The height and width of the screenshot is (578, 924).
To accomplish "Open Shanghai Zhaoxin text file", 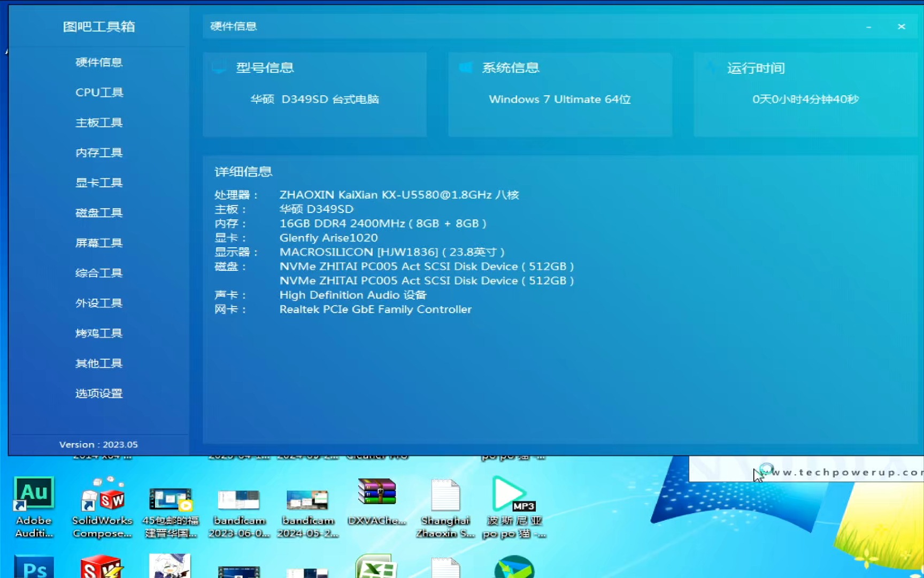I will (x=445, y=508).
